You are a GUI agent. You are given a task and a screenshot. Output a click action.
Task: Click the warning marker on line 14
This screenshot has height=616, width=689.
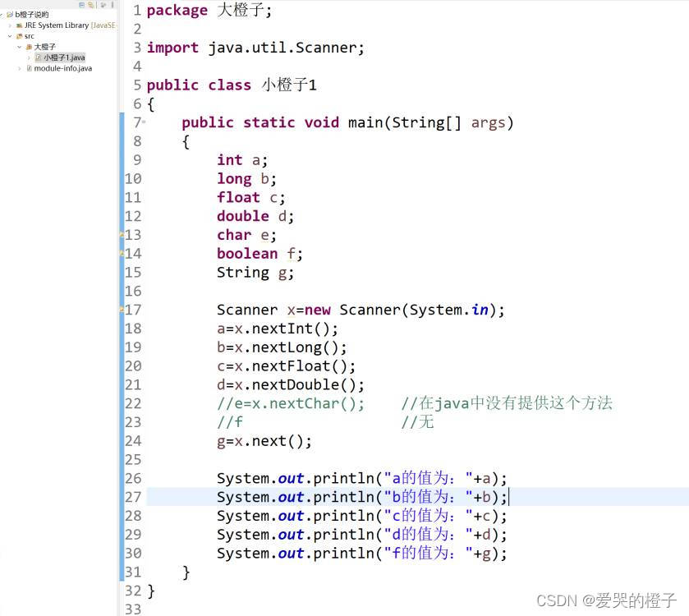click(x=122, y=254)
